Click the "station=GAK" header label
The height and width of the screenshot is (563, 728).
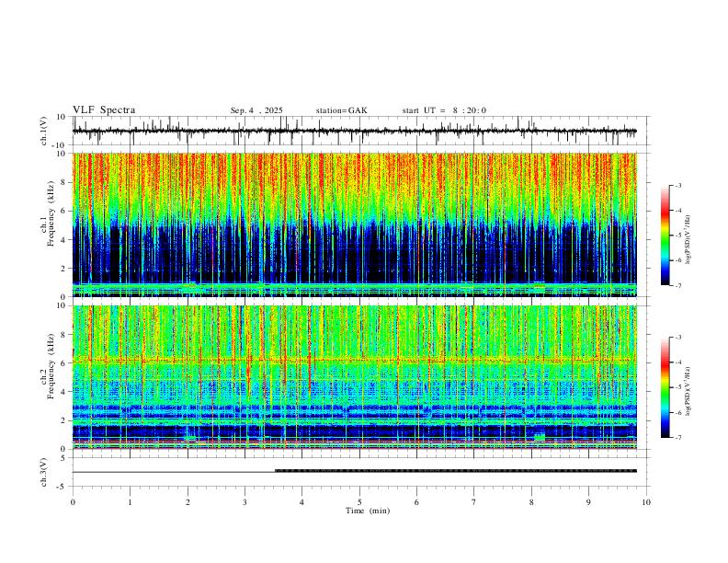click(341, 110)
